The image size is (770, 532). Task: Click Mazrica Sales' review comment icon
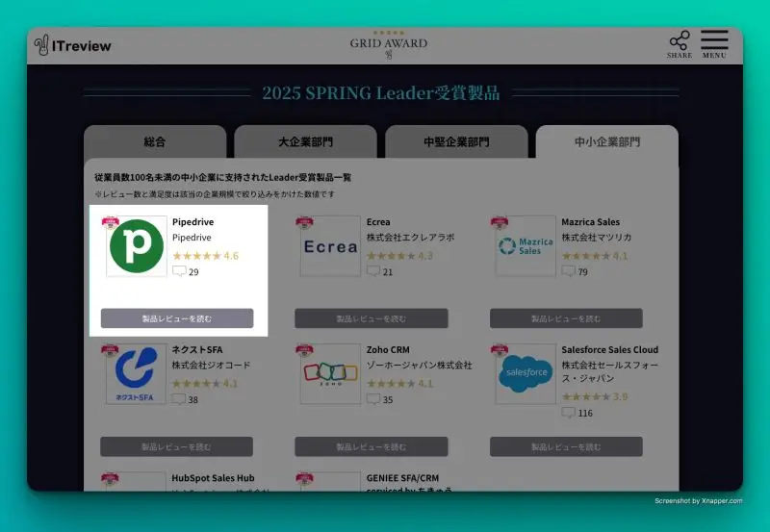pyautogui.click(x=568, y=271)
